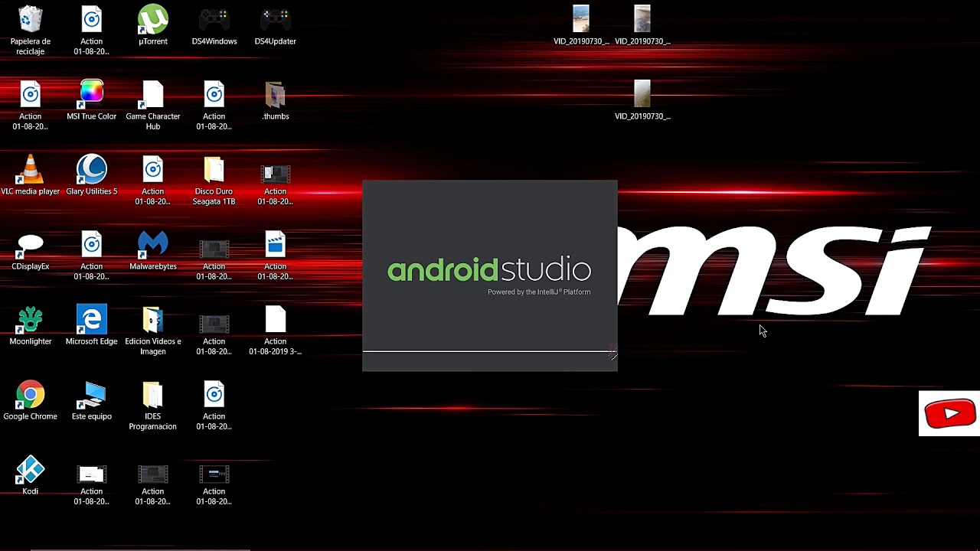Screen dimensions: 980x551
Task: Open the Glary Utilities 5 shortcut
Action: tap(92, 169)
